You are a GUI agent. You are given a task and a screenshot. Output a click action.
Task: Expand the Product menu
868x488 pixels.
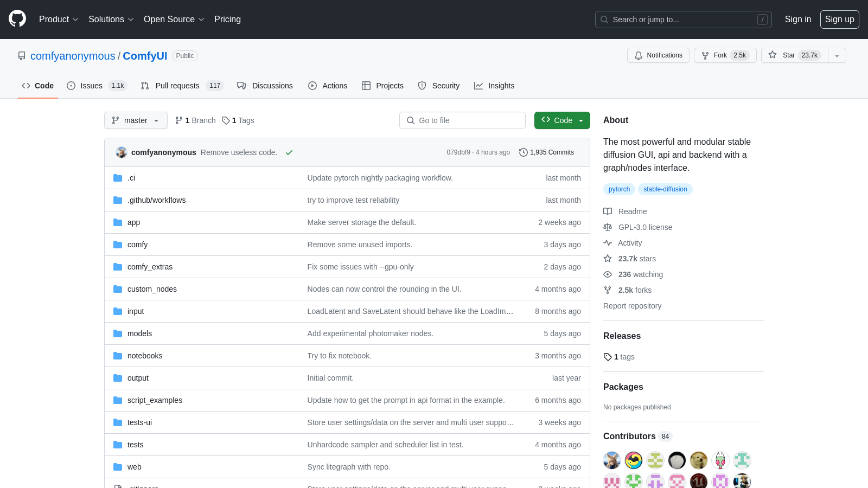click(59, 19)
